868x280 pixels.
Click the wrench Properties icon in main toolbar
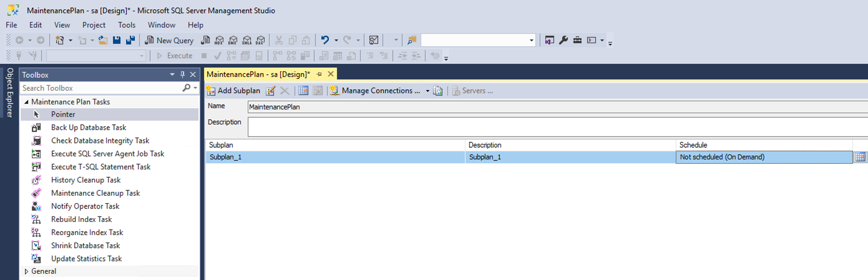563,41
